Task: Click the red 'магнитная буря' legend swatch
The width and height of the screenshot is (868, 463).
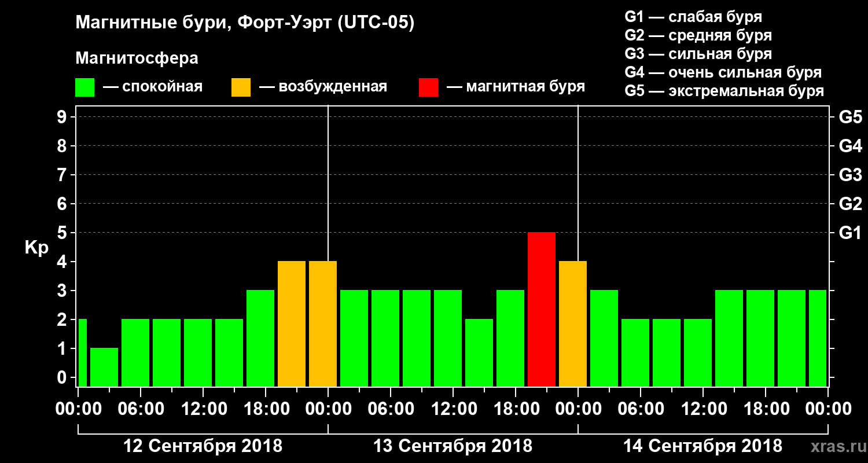Action: pyautogui.click(x=429, y=87)
